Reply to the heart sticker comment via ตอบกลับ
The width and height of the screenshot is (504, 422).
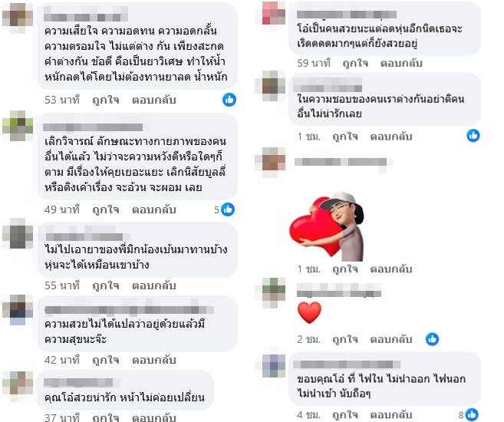pos(391,269)
